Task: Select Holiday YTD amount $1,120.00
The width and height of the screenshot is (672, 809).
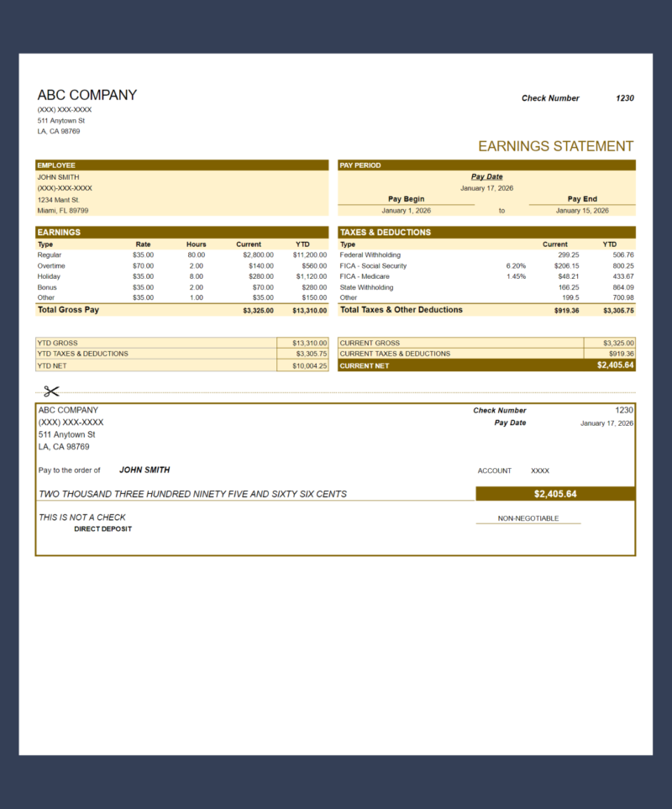Action: (311, 276)
